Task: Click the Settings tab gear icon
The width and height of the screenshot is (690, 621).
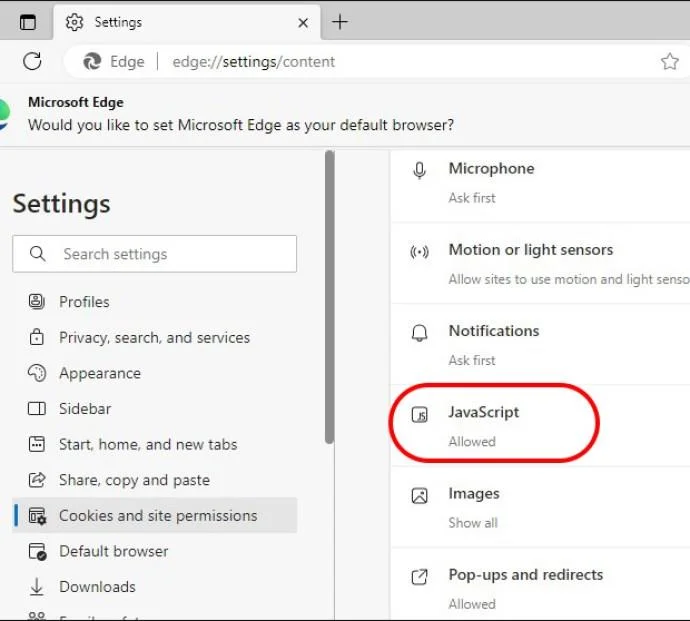Action: [74, 22]
